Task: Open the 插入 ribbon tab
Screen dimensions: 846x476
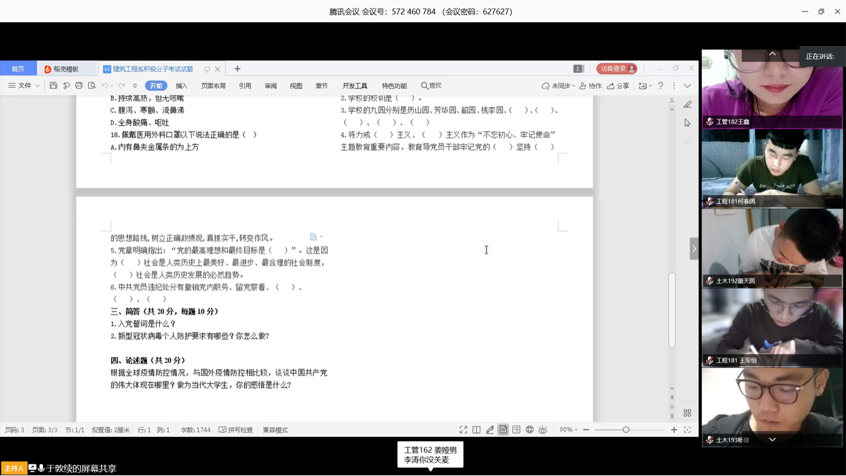Action: tap(181, 86)
